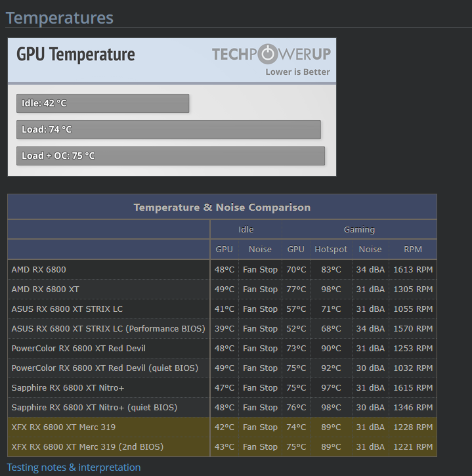The height and width of the screenshot is (476, 472).
Task: Select the AMD RX 6800 XT row name
Action: [x=45, y=290]
